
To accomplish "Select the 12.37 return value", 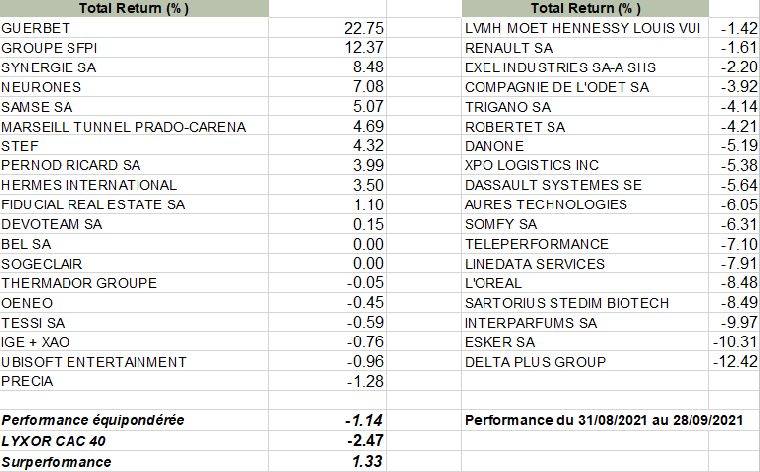I will (364, 47).
